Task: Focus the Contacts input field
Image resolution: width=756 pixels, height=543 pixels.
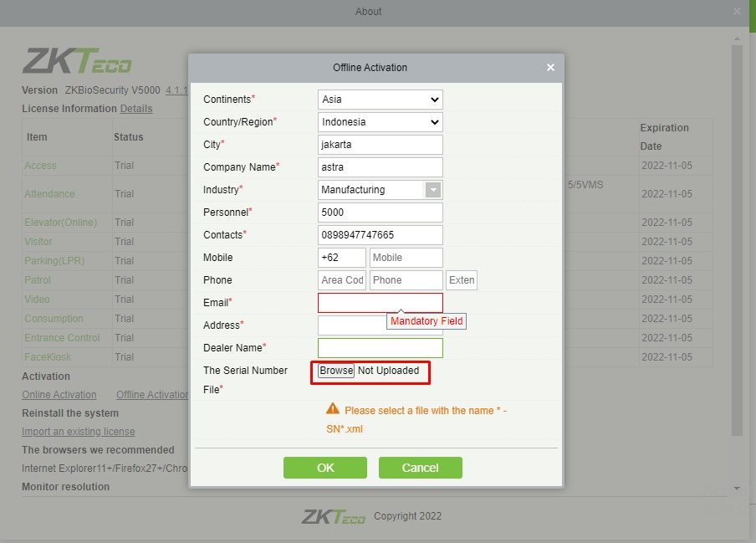Action: [x=380, y=235]
